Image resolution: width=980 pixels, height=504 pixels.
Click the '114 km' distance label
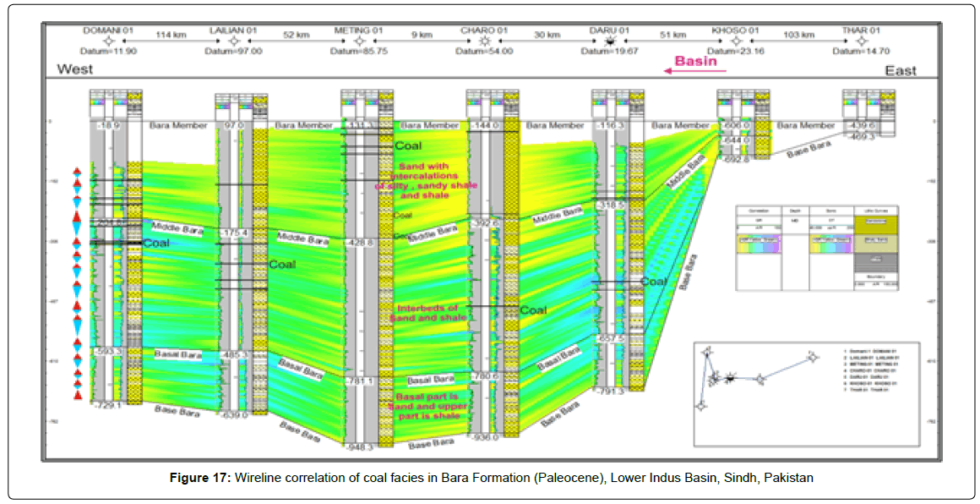point(171,35)
